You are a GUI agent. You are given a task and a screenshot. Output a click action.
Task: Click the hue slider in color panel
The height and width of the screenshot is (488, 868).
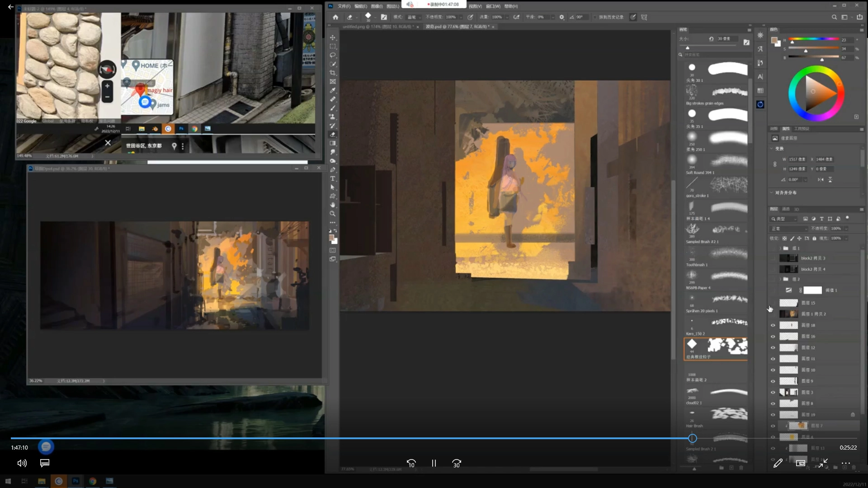(814, 40)
